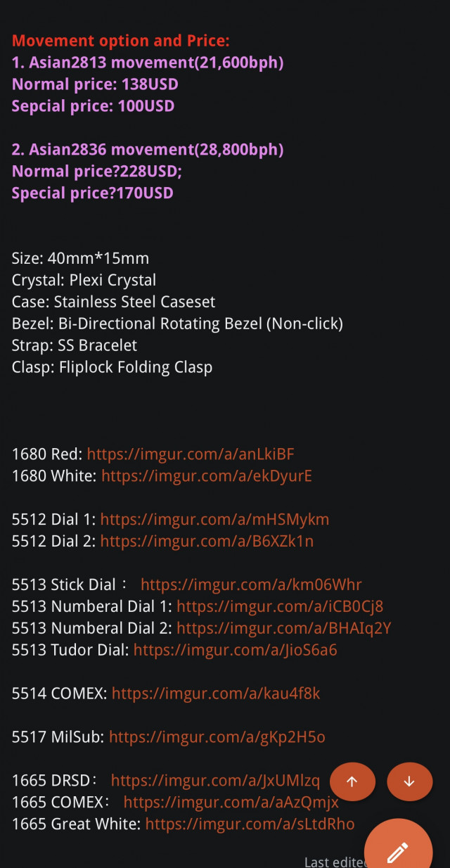Image resolution: width=450 pixels, height=868 pixels.
Task: Open the 5512 Dial 2 imgur link
Action: tap(207, 541)
